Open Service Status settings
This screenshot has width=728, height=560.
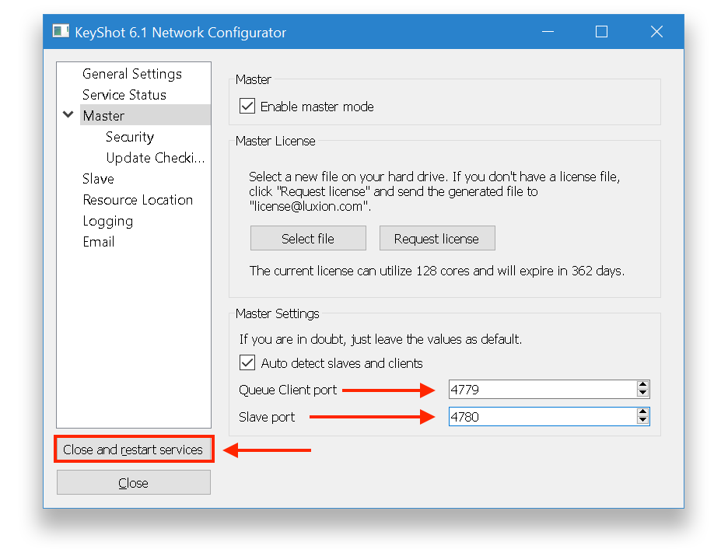pyautogui.click(x=124, y=94)
